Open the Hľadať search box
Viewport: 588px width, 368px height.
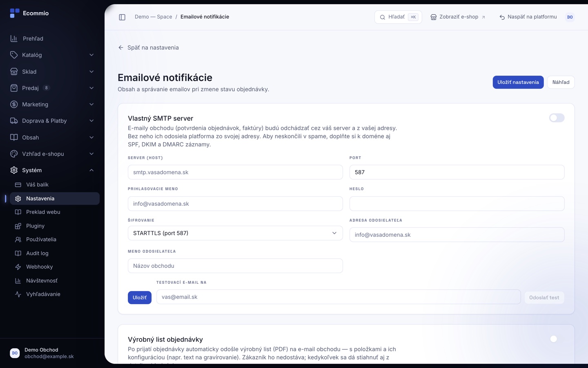tap(398, 17)
